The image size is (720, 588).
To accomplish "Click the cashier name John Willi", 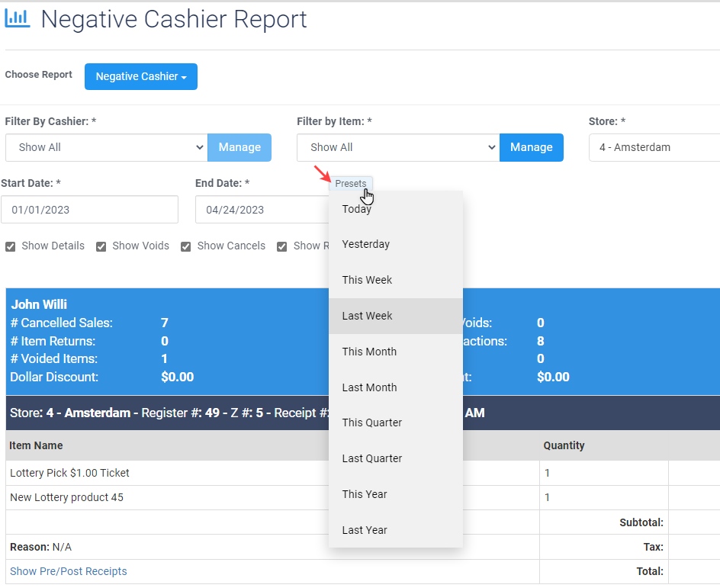I will pos(39,304).
